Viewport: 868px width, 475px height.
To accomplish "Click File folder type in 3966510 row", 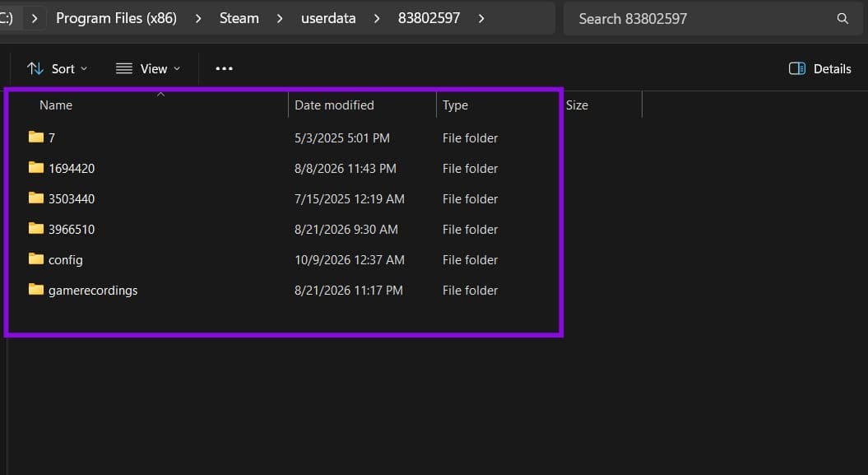I will [470, 229].
